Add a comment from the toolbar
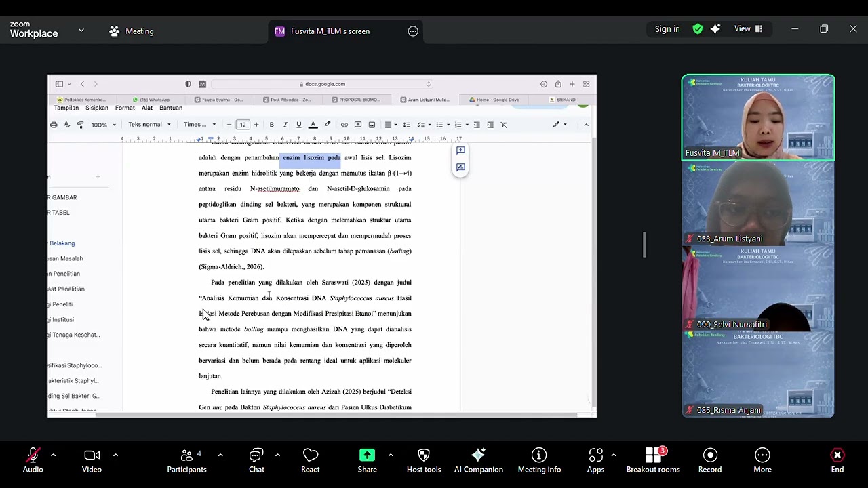868x488 pixels. tap(358, 125)
